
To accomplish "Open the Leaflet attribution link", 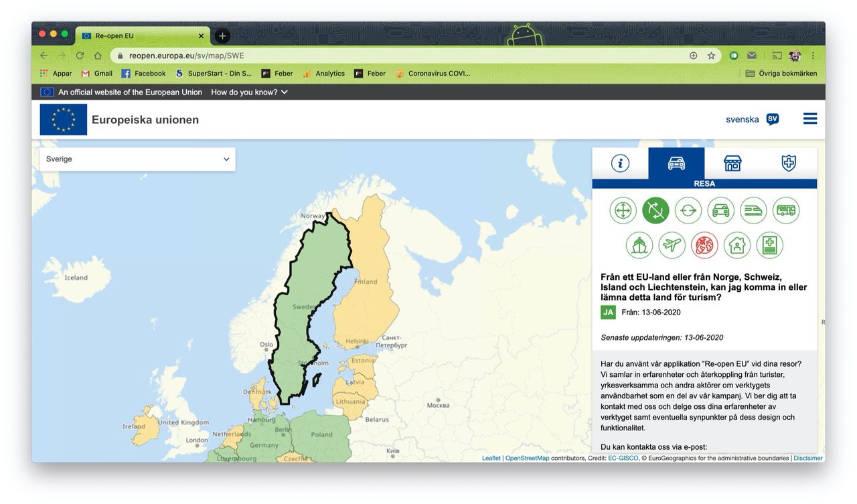I will [491, 458].
